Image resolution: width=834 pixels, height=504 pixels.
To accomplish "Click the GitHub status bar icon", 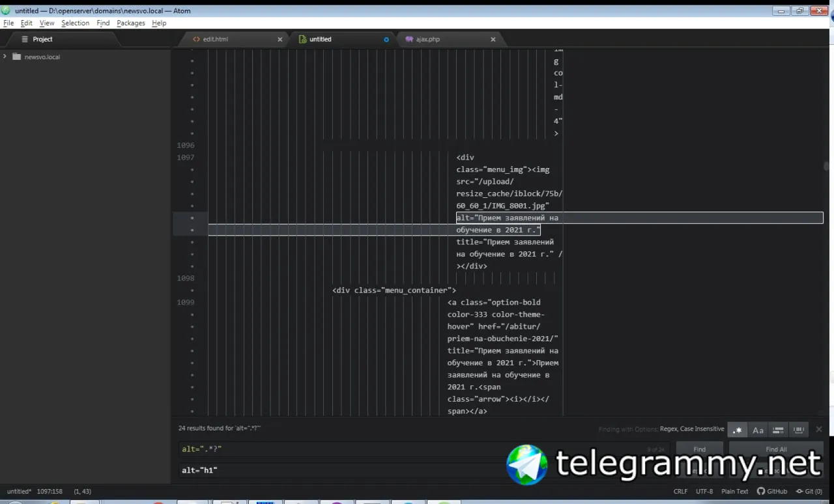I will [x=771, y=491].
